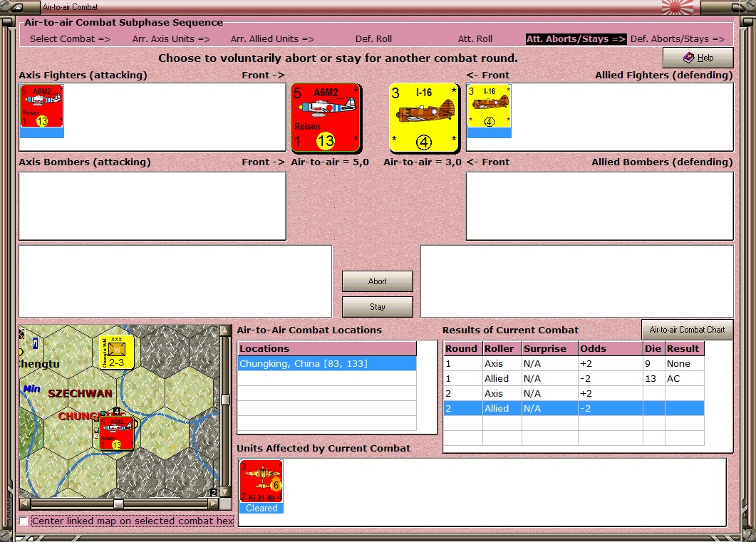756x542 pixels.
Task: Select Chungking, China location row
Action: [327, 364]
